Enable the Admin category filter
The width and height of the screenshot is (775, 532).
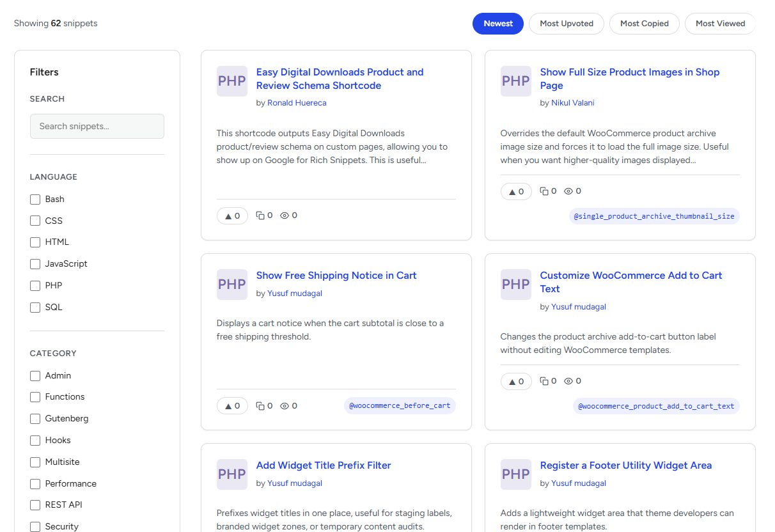[x=35, y=376]
